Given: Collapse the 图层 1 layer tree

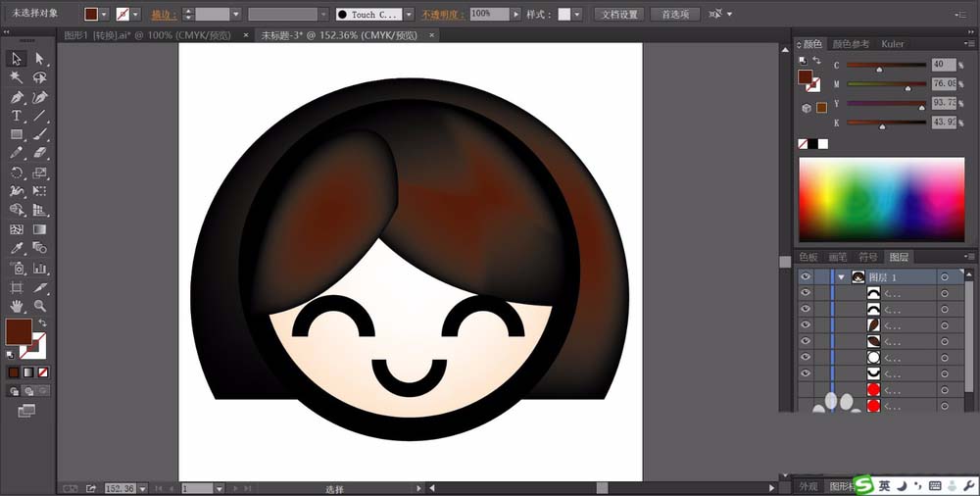Looking at the screenshot, I should coord(841,277).
